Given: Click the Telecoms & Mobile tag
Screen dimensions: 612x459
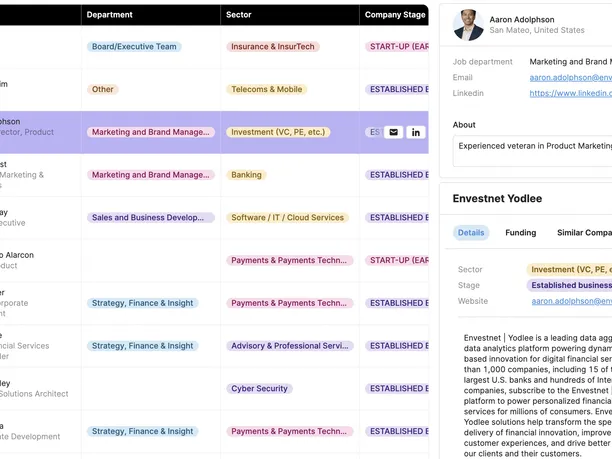Looking at the screenshot, I should pos(267,89).
